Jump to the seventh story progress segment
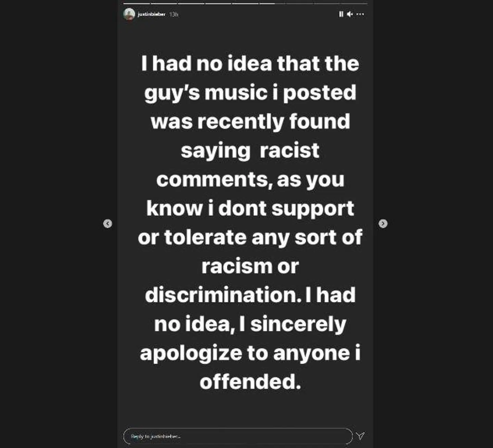The height and width of the screenshot is (448, 493). (x=300, y=3)
